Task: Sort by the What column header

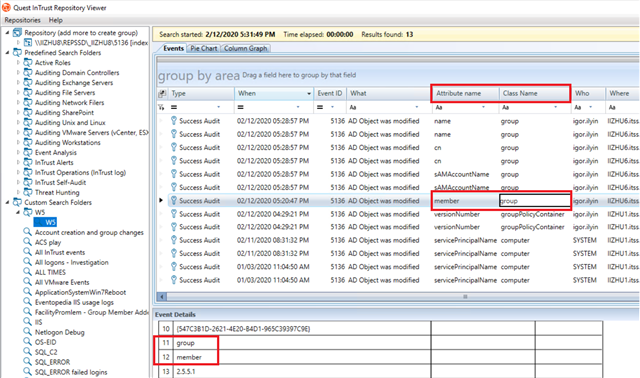Action: (x=389, y=93)
